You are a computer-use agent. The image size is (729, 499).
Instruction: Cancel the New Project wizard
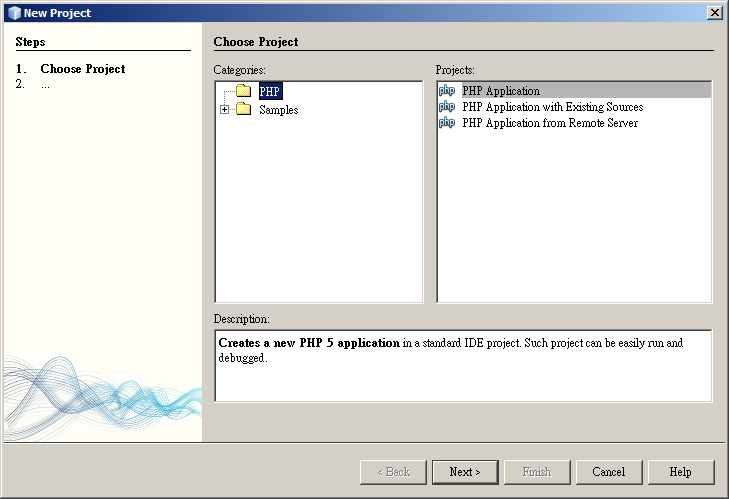tap(609, 472)
